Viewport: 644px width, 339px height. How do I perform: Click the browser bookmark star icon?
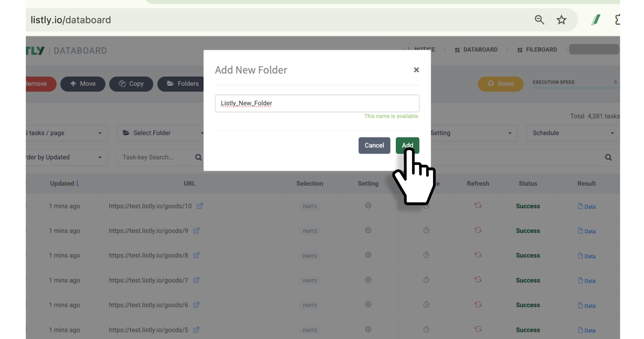561,20
